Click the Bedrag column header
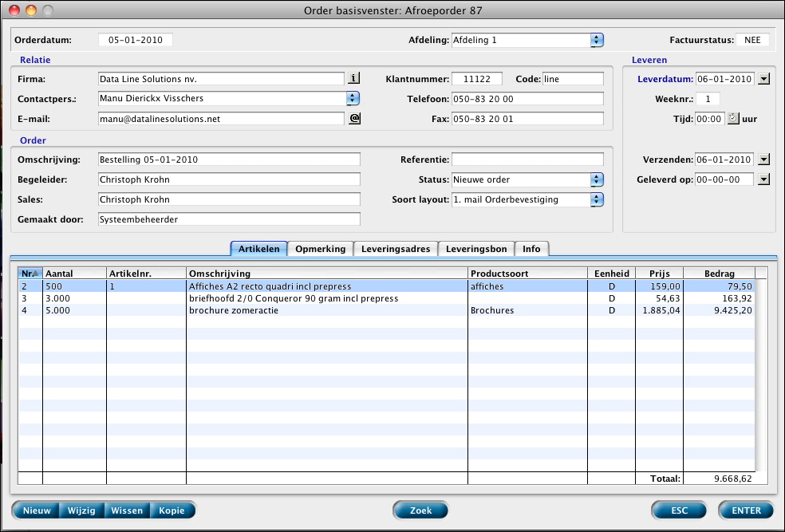785x532 pixels. coord(719,274)
